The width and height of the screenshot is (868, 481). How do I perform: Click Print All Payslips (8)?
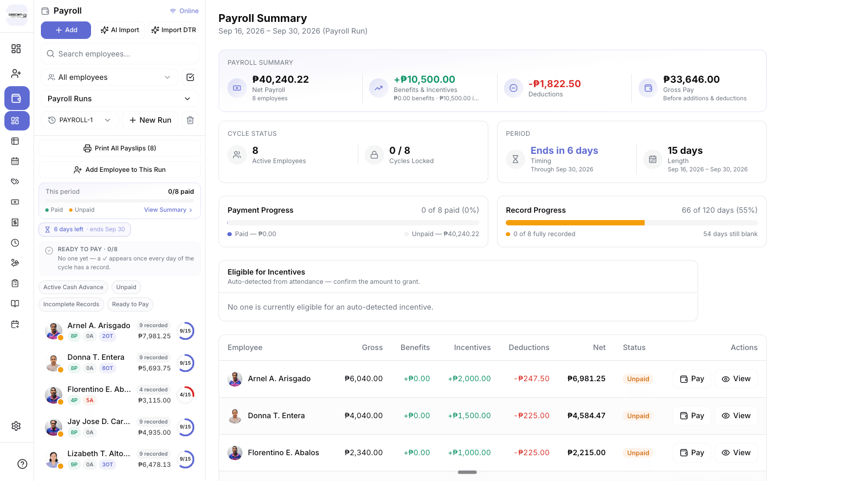[120, 148]
